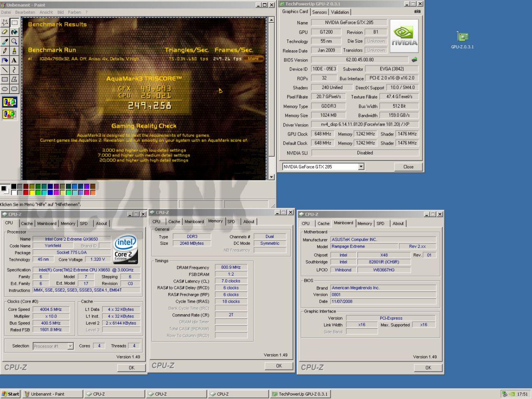Enable transparent selection drawing mode

[10, 114]
